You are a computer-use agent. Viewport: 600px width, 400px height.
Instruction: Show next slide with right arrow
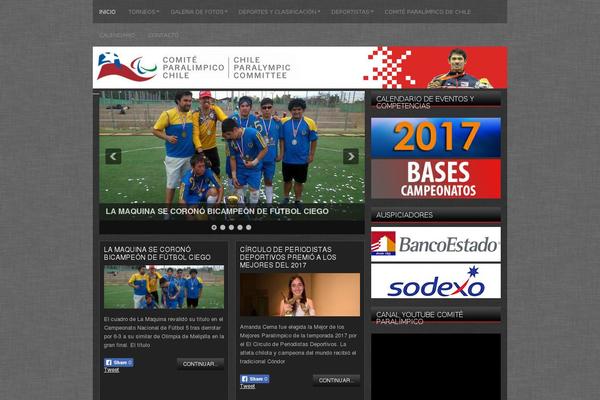point(351,156)
